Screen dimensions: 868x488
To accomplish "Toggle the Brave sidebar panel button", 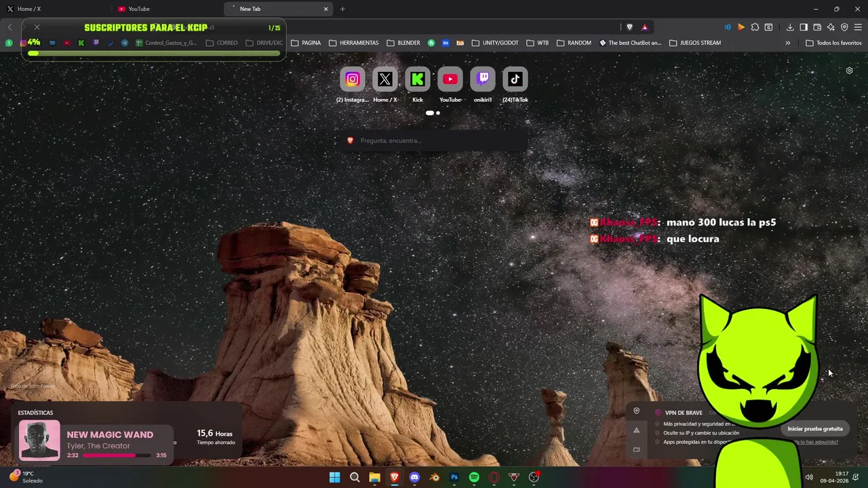I will pos(804,27).
